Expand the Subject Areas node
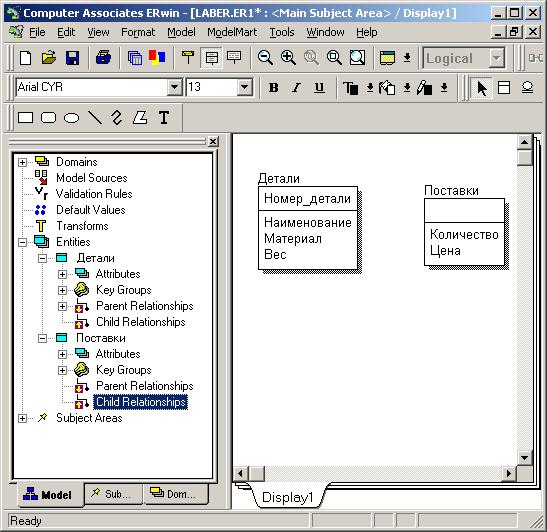547x532 pixels. (x=22, y=418)
